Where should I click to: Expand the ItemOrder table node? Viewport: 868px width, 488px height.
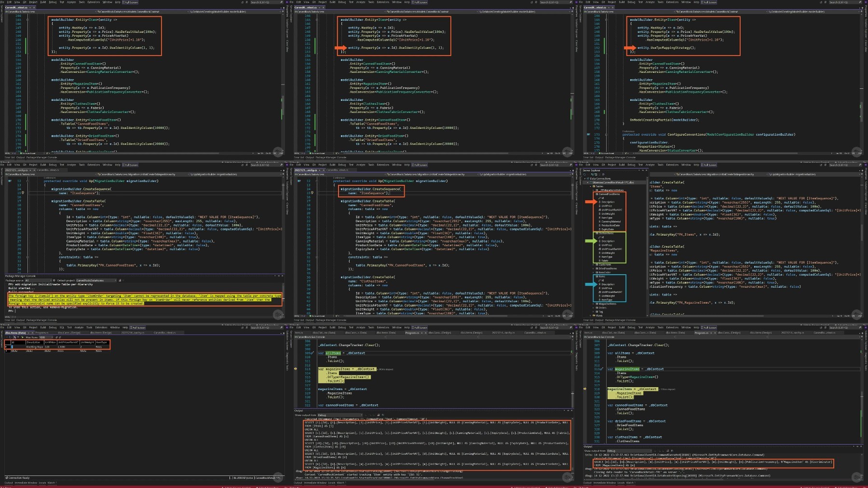(x=593, y=272)
